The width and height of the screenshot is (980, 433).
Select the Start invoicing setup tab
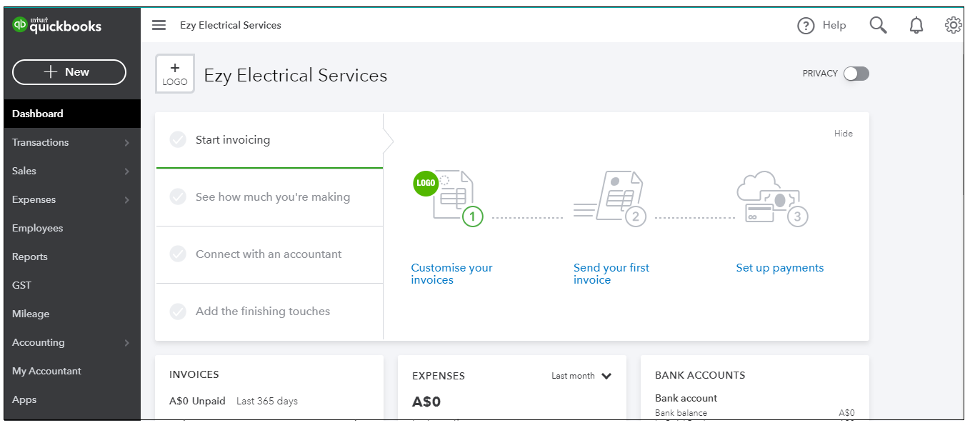click(x=269, y=140)
